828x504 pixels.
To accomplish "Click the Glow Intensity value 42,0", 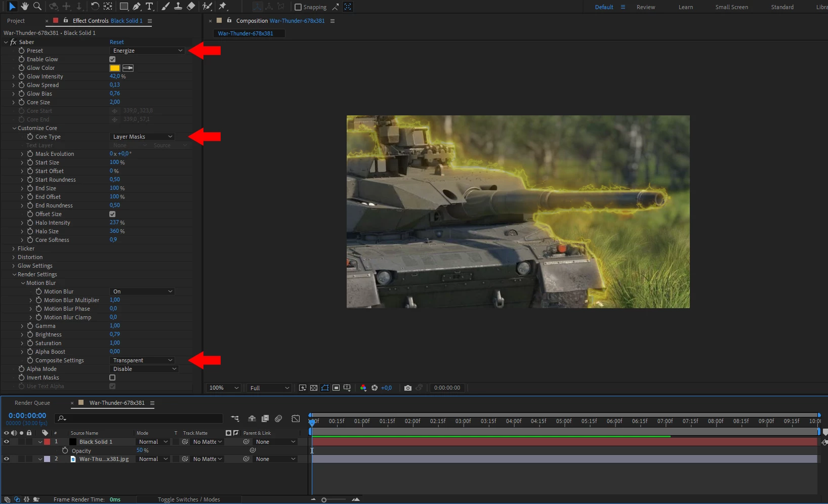I will (x=115, y=76).
